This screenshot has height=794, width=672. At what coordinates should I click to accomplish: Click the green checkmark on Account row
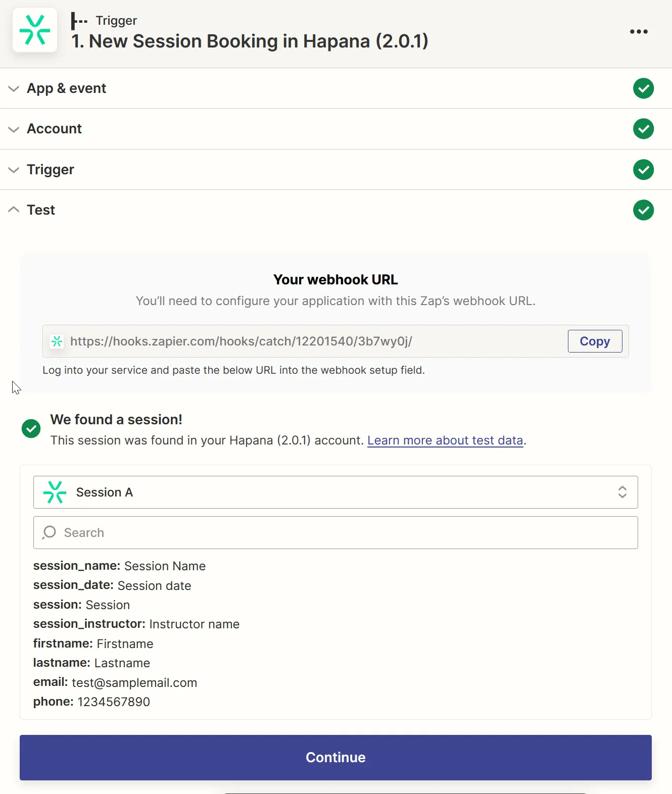coord(643,129)
